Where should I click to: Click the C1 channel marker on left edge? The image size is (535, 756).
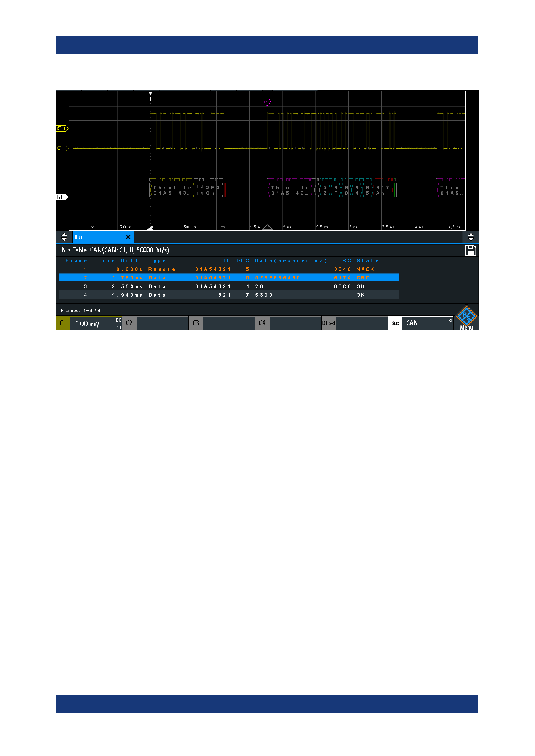[62, 148]
